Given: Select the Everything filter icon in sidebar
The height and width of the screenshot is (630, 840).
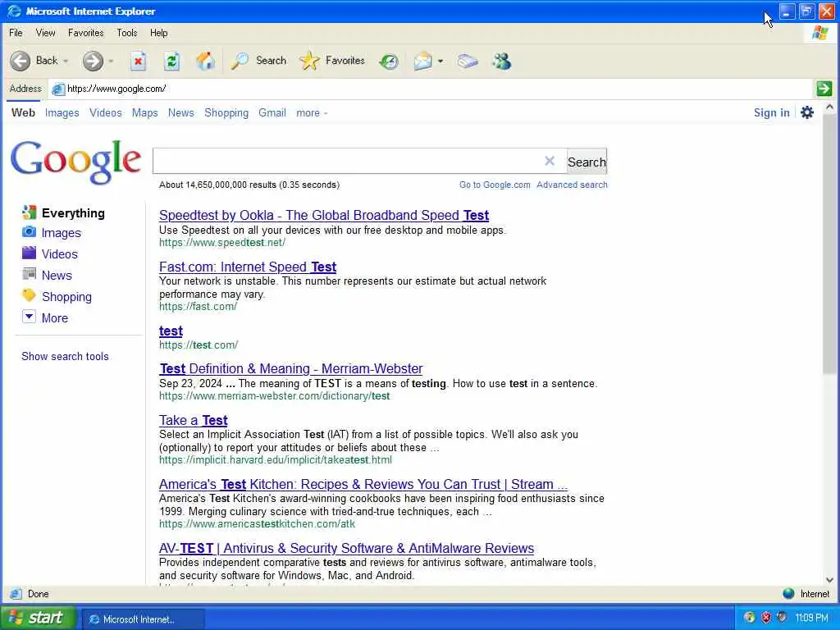Looking at the screenshot, I should 29,212.
